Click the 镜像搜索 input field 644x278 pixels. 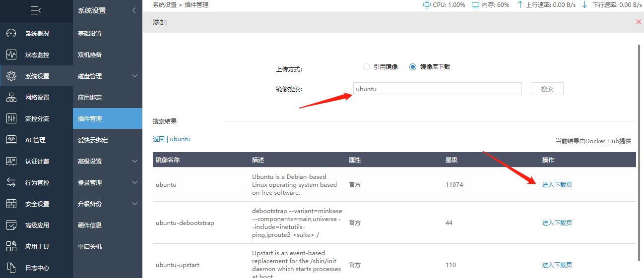437,89
